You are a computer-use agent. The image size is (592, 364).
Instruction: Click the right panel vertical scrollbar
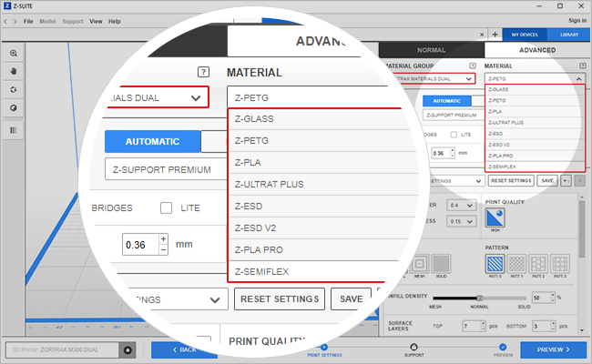tap(582, 229)
